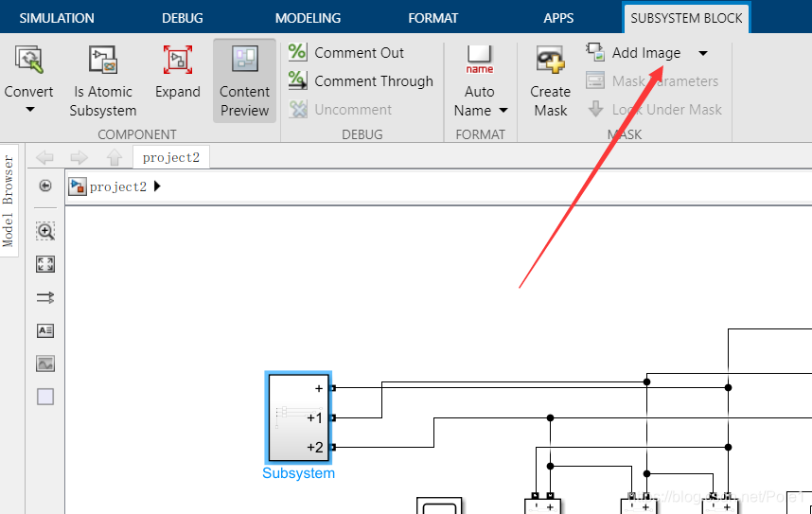Screen dimensions: 812x514
Task: Select the FORMAT ribbon tab
Action: (432, 18)
